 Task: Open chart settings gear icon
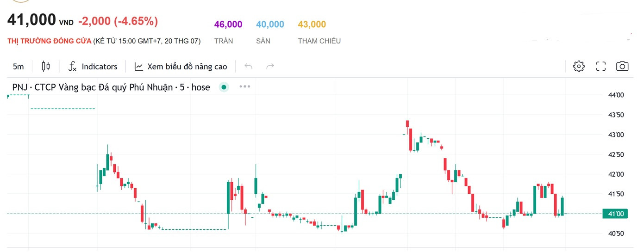click(x=579, y=66)
